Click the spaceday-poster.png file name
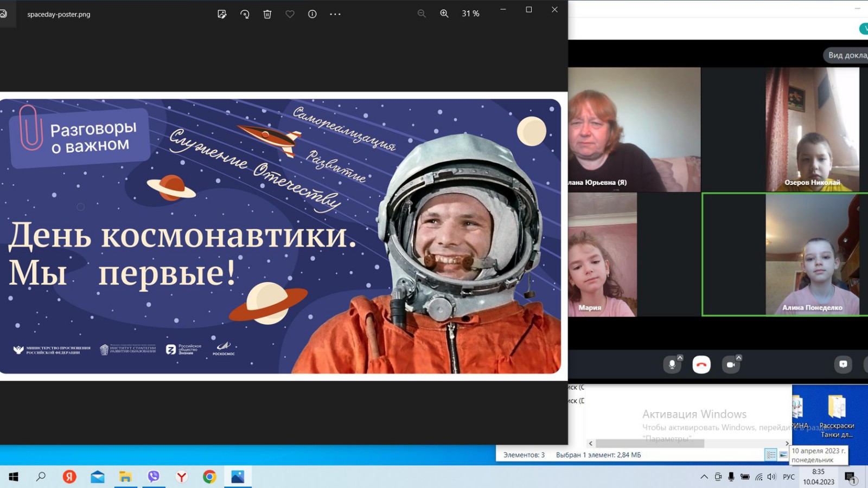Image resolution: width=868 pixels, height=488 pixels. [x=59, y=15]
